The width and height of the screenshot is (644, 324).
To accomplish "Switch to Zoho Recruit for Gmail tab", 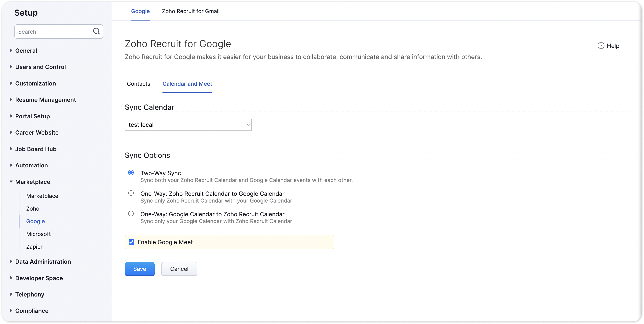I will [191, 11].
